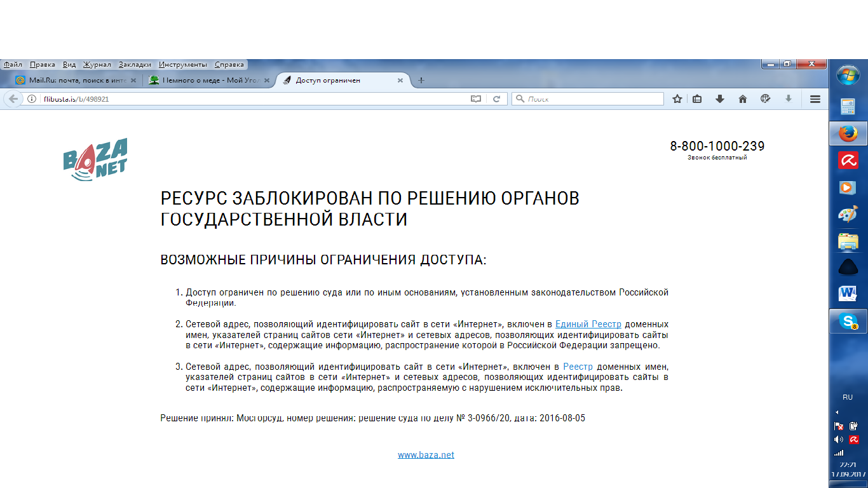Open the www.baza.net link
This screenshot has width=868, height=488.
coord(426,455)
